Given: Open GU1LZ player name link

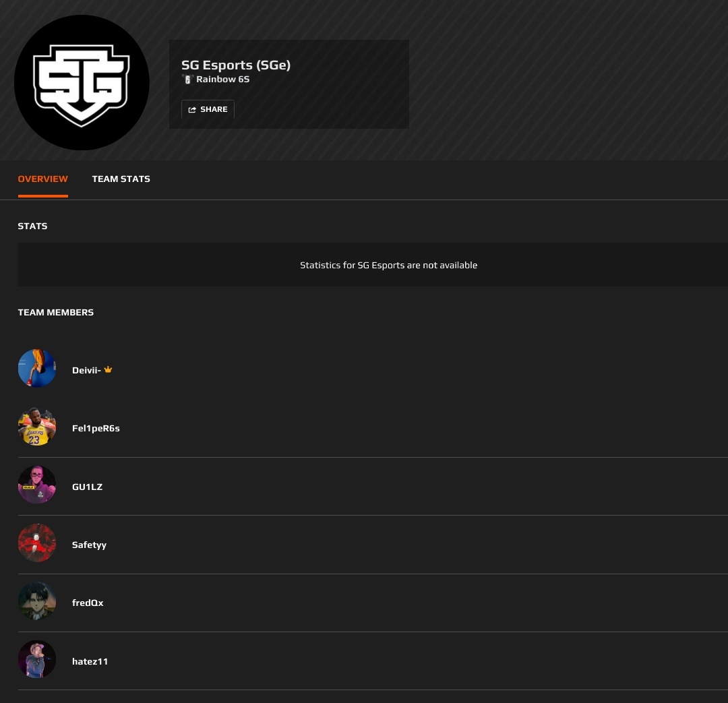Looking at the screenshot, I should pos(87,487).
